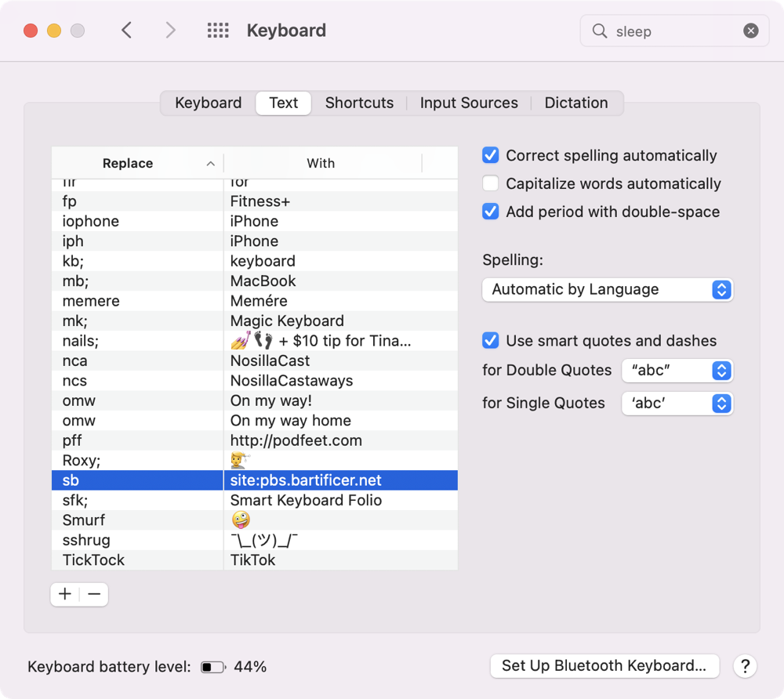Add a new text replacement

(65, 594)
